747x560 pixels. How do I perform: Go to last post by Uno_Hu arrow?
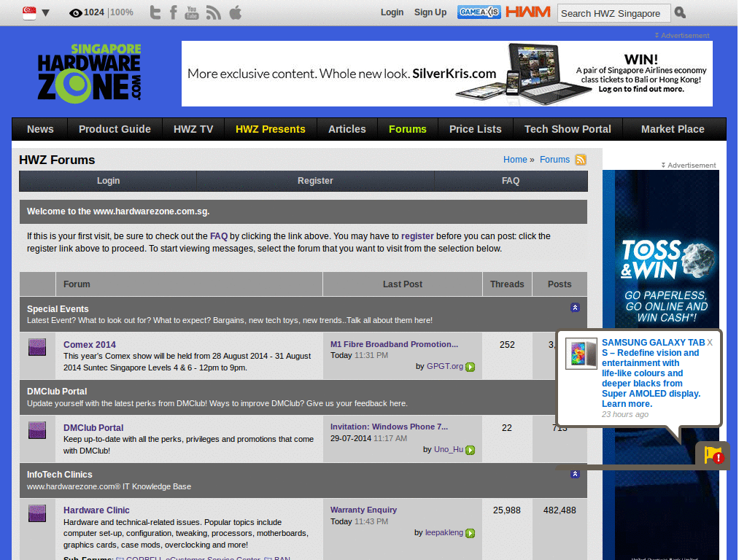471,450
